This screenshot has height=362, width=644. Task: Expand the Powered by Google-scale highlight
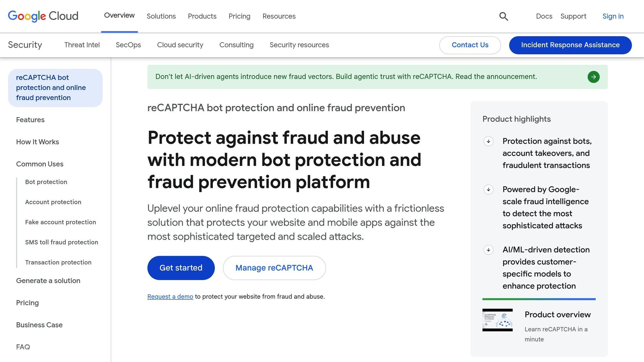(x=488, y=189)
